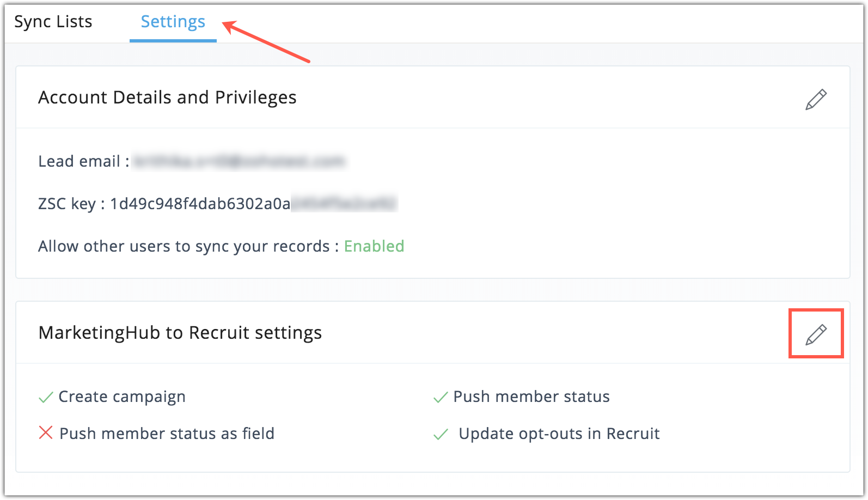Click the Lead email label
868x500 pixels.
[x=80, y=161]
